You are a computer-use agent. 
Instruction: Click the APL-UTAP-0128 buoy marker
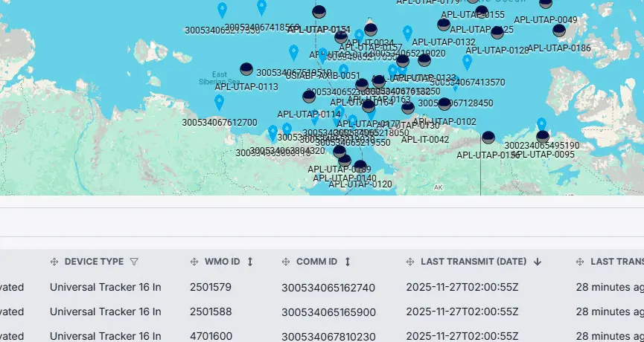pos(497,33)
